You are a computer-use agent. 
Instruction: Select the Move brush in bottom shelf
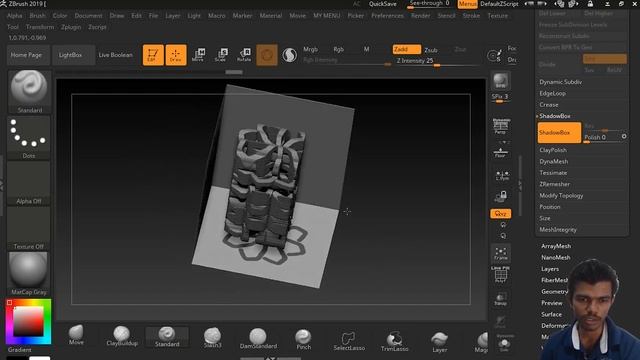point(76,336)
